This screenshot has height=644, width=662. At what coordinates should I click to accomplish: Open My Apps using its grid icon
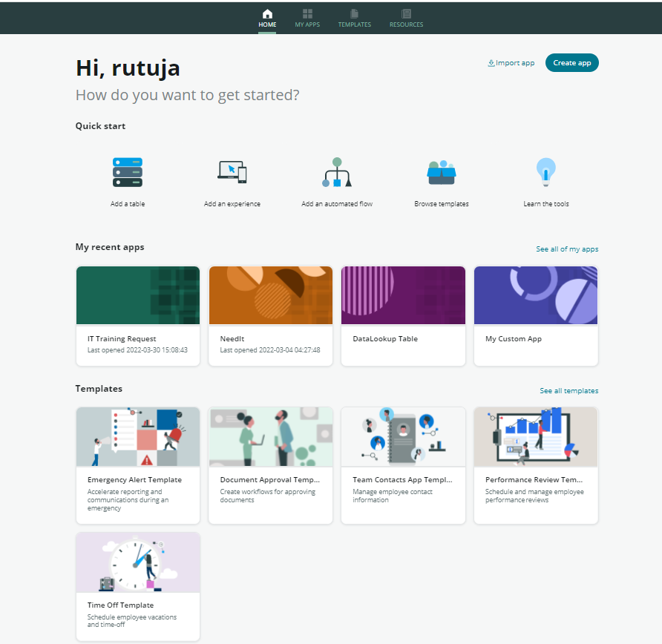307,17
